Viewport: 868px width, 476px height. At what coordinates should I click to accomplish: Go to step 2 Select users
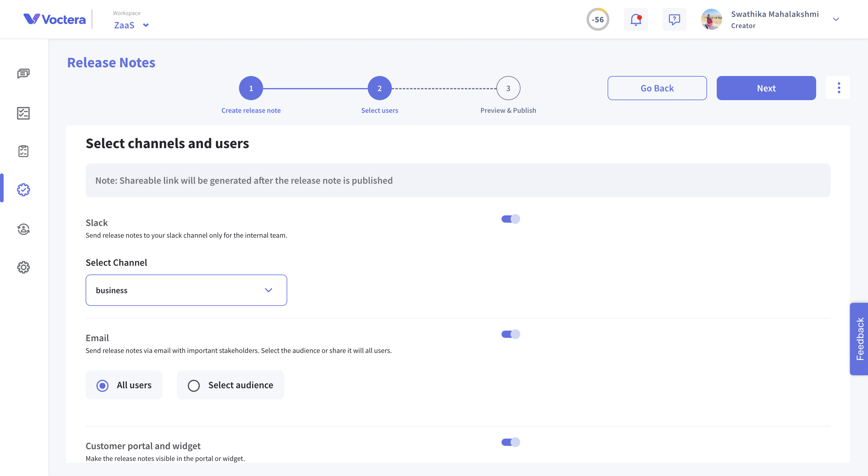[x=379, y=88]
